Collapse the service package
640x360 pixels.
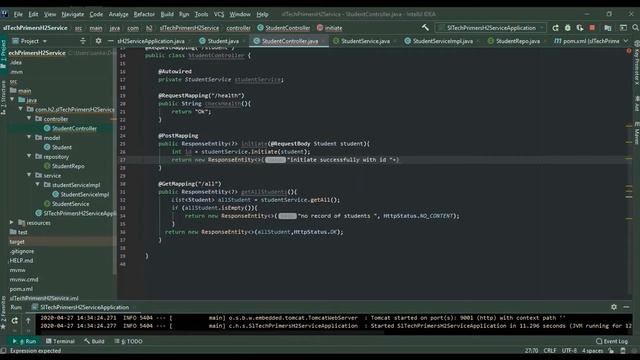(x=29, y=175)
